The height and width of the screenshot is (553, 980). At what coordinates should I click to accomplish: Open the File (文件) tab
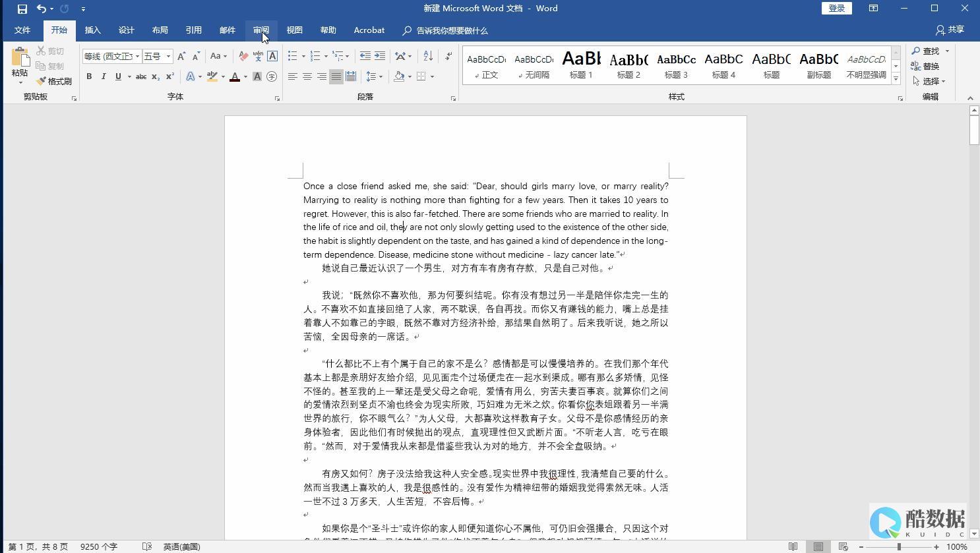(22, 30)
